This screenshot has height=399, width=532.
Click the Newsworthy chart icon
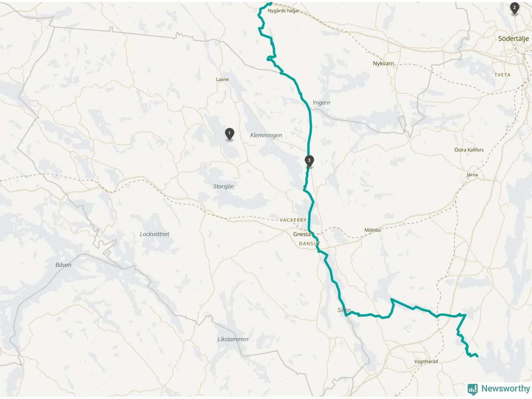tap(473, 389)
